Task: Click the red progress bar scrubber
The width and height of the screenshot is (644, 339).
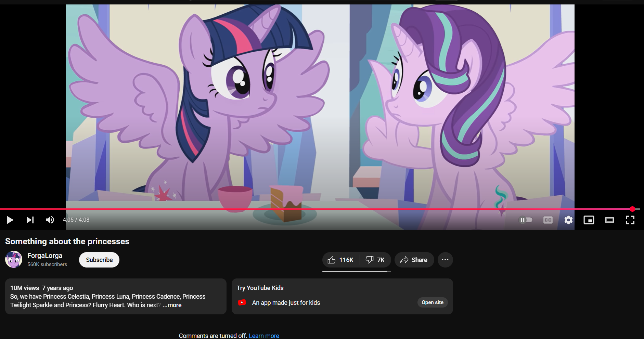Action: [632, 209]
